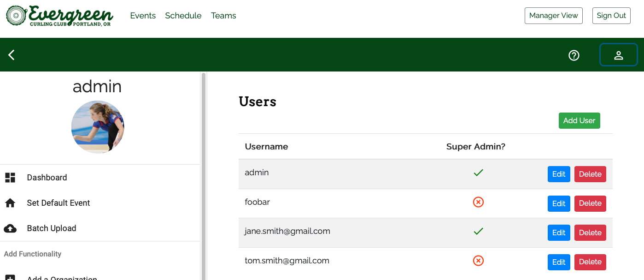Click the admin profile picture

click(97, 127)
